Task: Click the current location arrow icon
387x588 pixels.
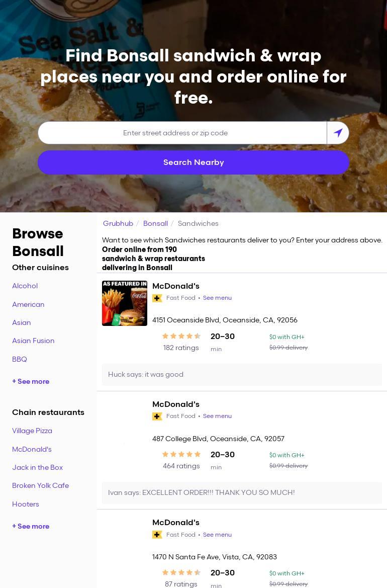Action: (x=338, y=133)
